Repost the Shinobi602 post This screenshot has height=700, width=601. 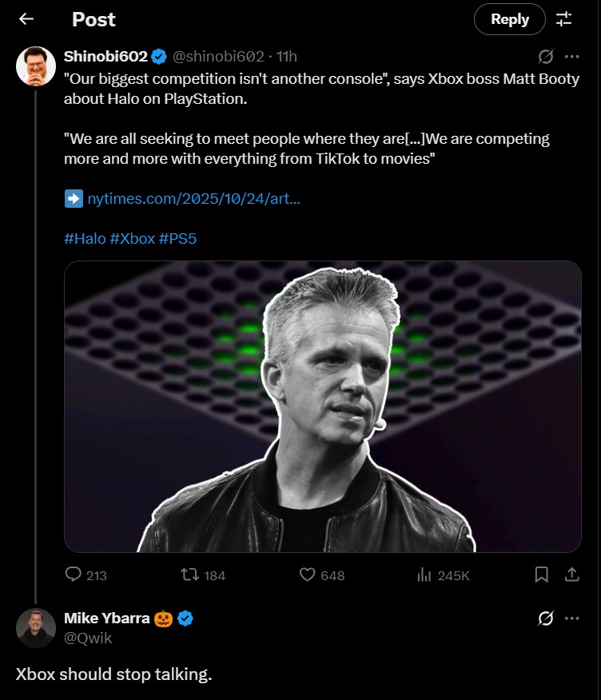(x=190, y=575)
